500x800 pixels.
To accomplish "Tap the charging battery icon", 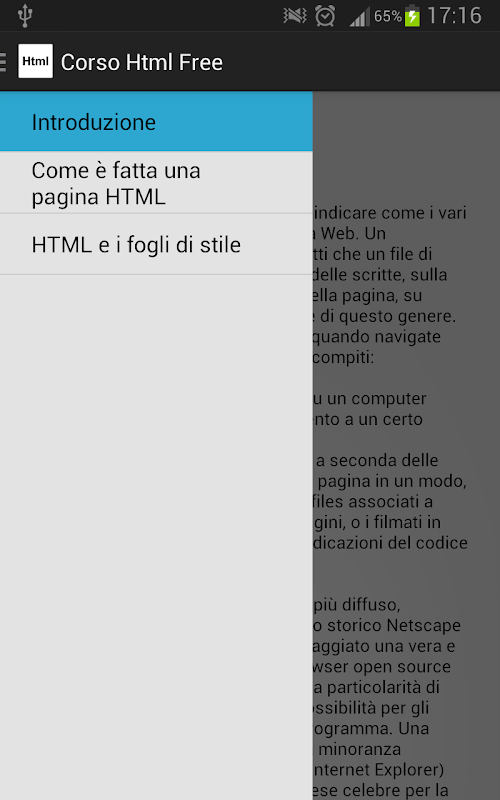I will click(x=412, y=16).
